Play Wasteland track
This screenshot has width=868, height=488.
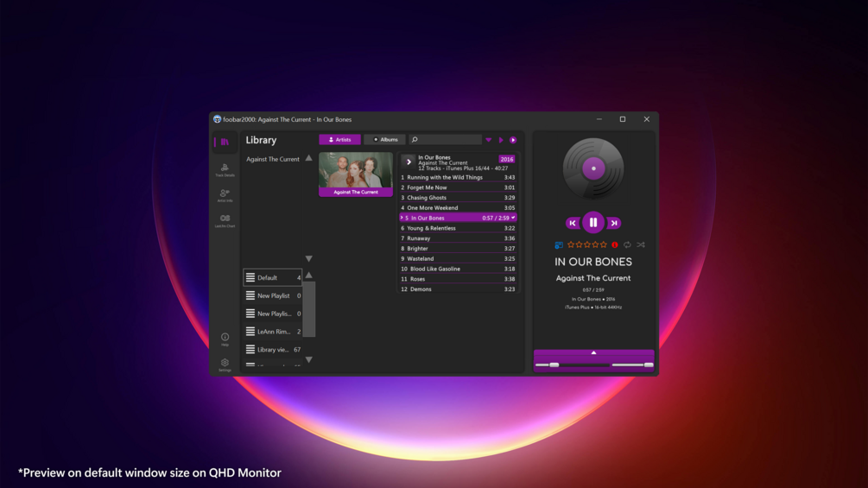pyautogui.click(x=458, y=258)
